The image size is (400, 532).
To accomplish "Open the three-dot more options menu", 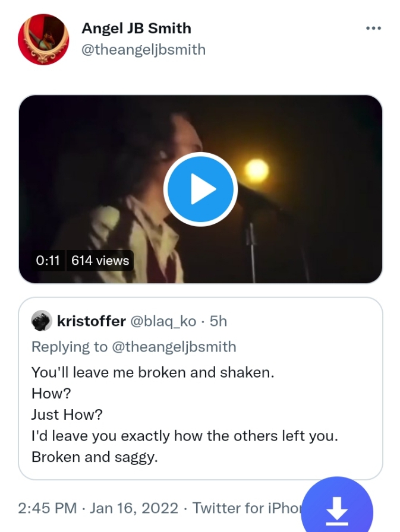I will (x=373, y=28).
